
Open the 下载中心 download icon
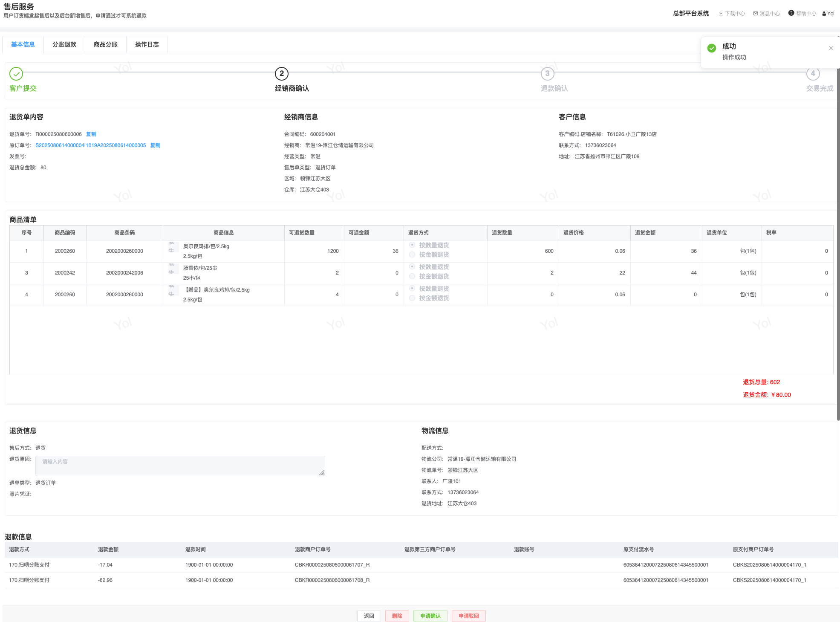click(x=721, y=14)
